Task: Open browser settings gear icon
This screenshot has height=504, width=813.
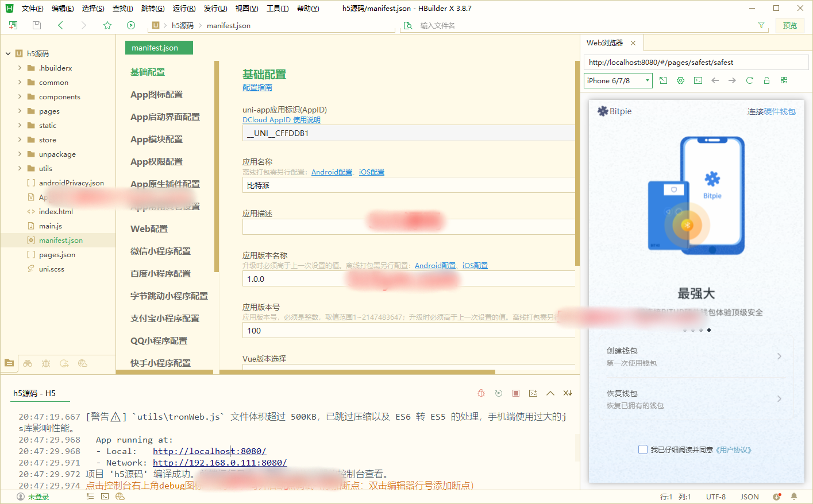Action: (x=680, y=80)
